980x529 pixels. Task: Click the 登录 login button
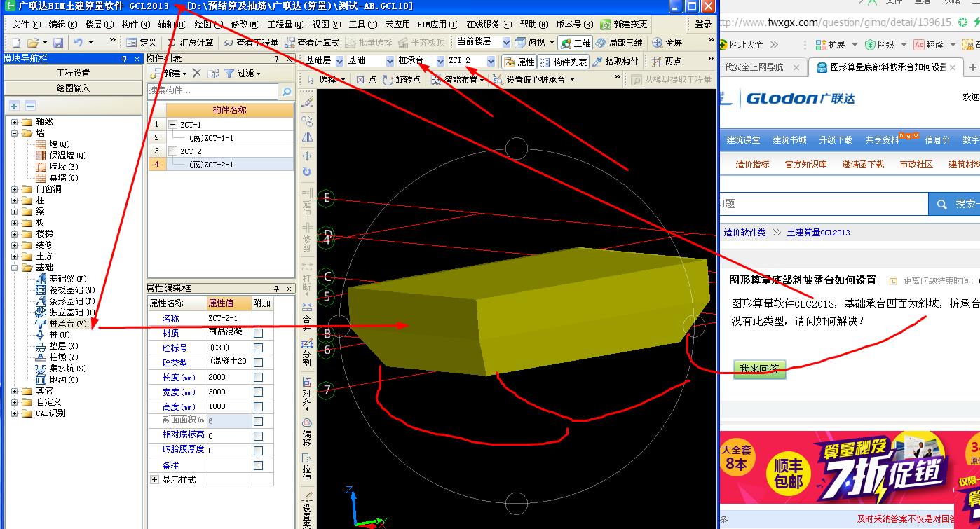703,25
